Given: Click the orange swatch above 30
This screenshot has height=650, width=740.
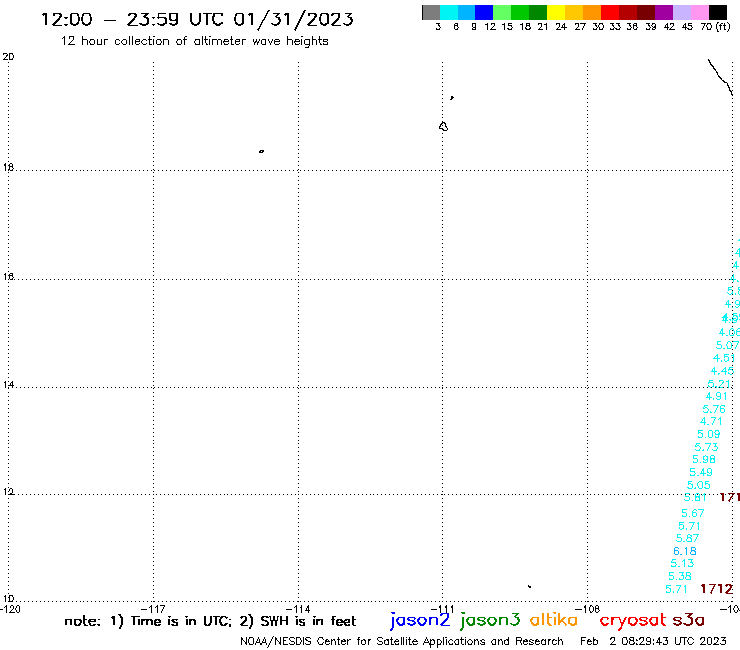Looking at the screenshot, I should [592, 12].
